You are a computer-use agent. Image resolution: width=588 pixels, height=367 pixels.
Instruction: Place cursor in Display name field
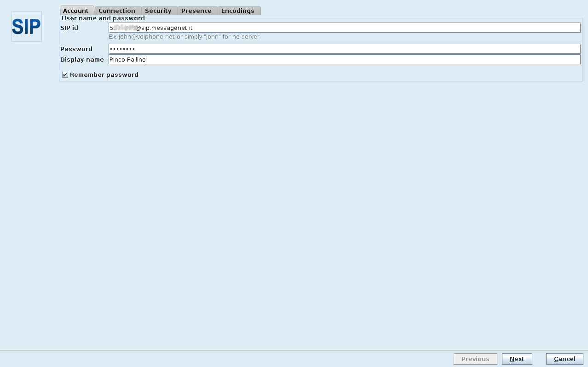344,59
